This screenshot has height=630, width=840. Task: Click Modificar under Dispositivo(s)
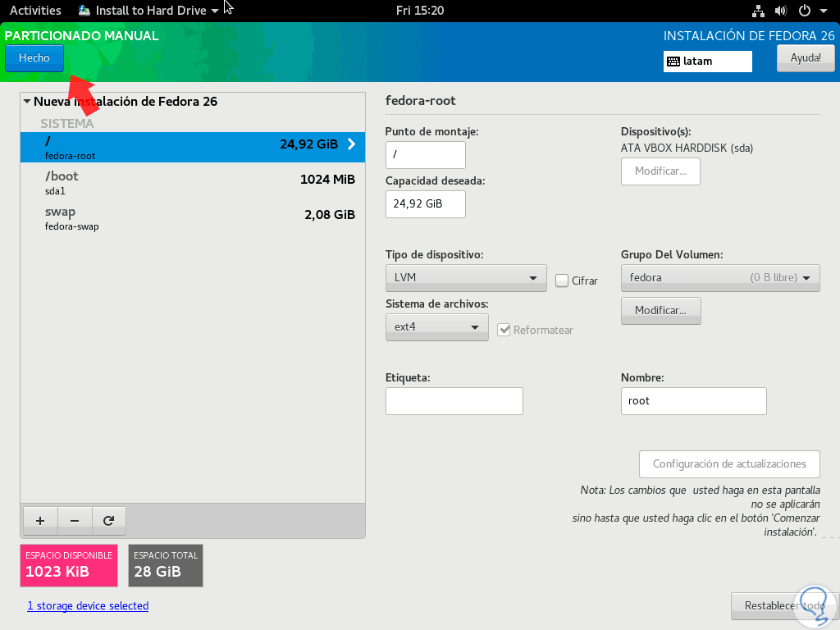coord(660,171)
